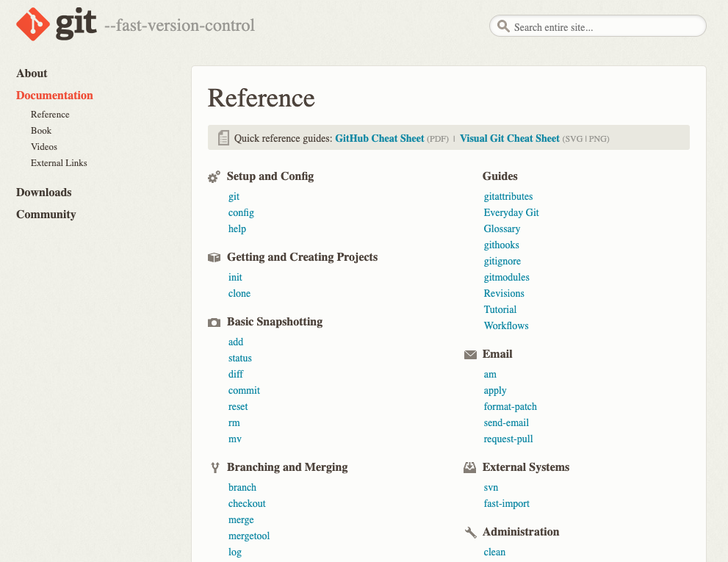This screenshot has width=728, height=562.
Task: Open Downloads from the sidebar
Action: click(43, 192)
